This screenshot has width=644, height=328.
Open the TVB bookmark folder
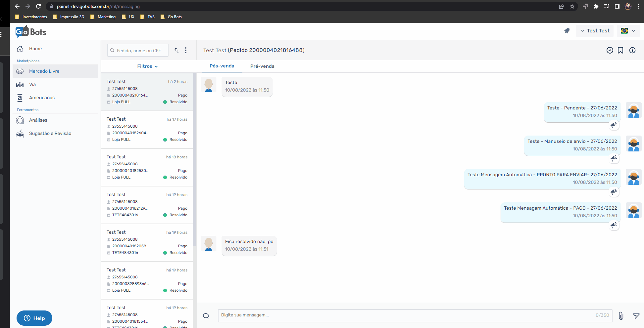[x=147, y=17]
